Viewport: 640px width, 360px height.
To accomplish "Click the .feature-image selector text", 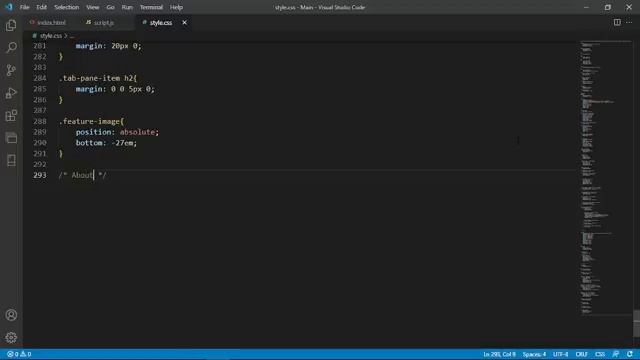I will pos(91,121).
